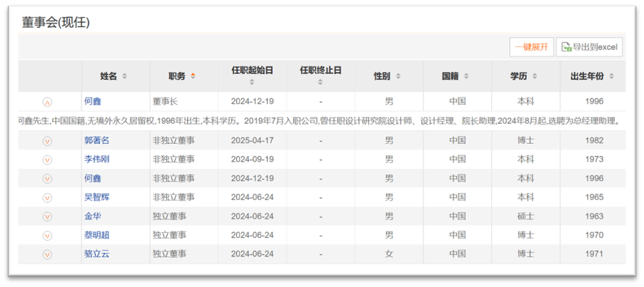Click the 董事会(现任) section heading
644x287 pixels.
pos(56,23)
